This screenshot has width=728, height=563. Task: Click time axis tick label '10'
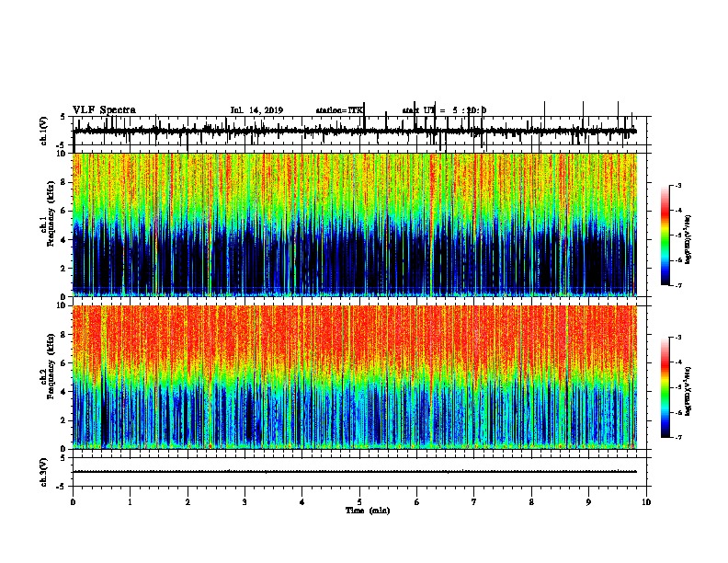[646, 502]
